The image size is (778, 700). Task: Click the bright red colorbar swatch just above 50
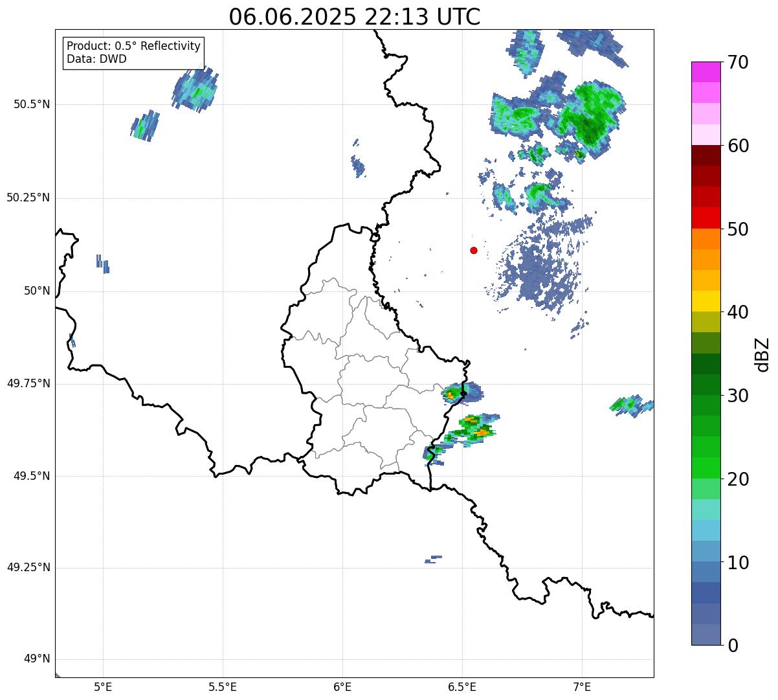[x=706, y=218]
